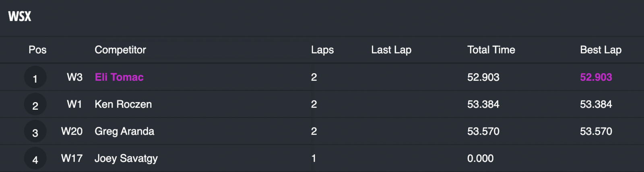Select the position 2 circle badge

(x=35, y=104)
